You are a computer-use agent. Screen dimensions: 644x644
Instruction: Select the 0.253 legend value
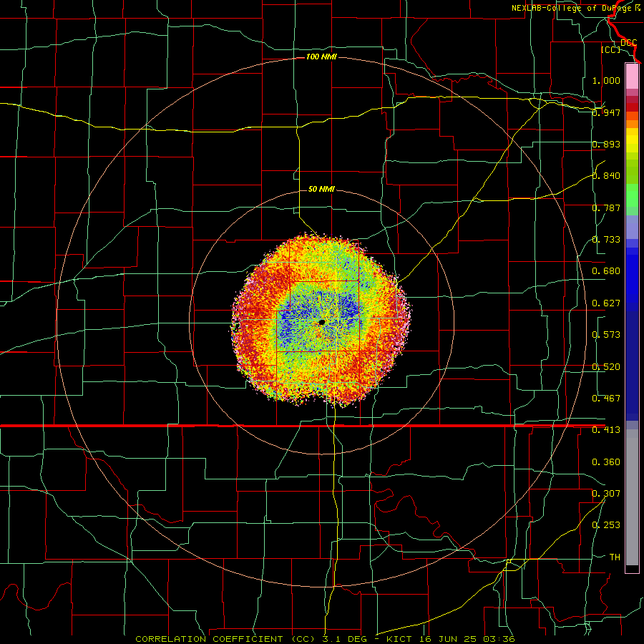606,525
